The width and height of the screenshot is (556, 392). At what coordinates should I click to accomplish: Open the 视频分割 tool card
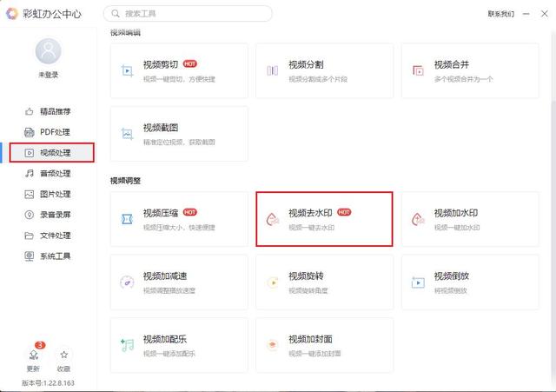(324, 70)
